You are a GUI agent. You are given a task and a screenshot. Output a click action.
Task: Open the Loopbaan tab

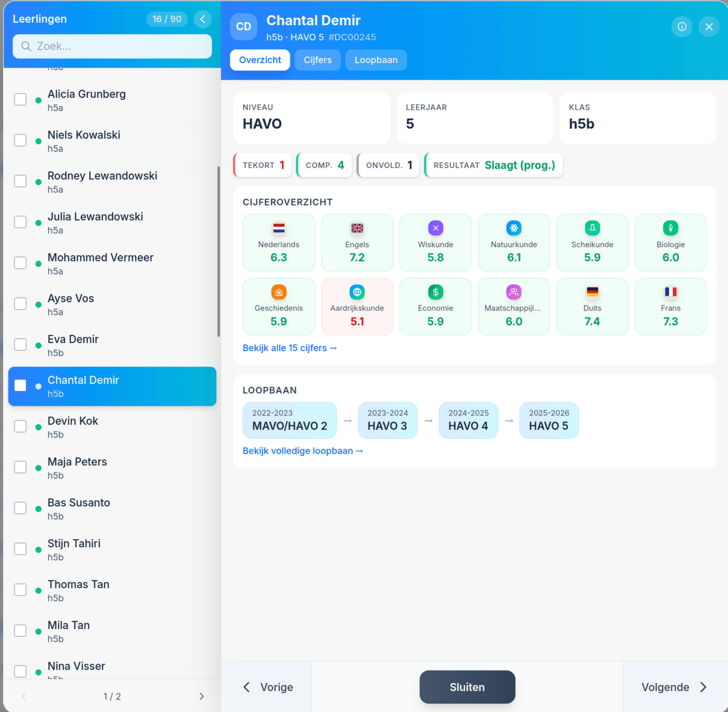coord(376,60)
